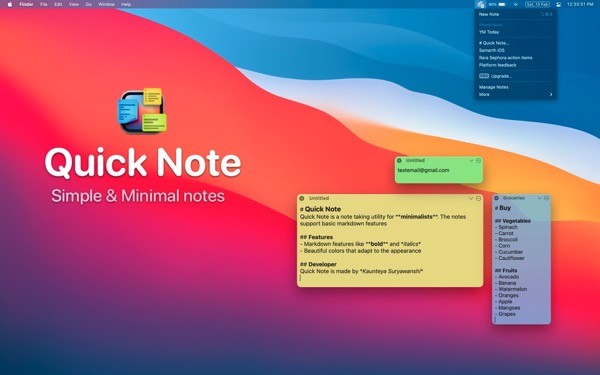This screenshot has height=375, width=600.
Task: Open the Window menu
Action: pos(106,5)
